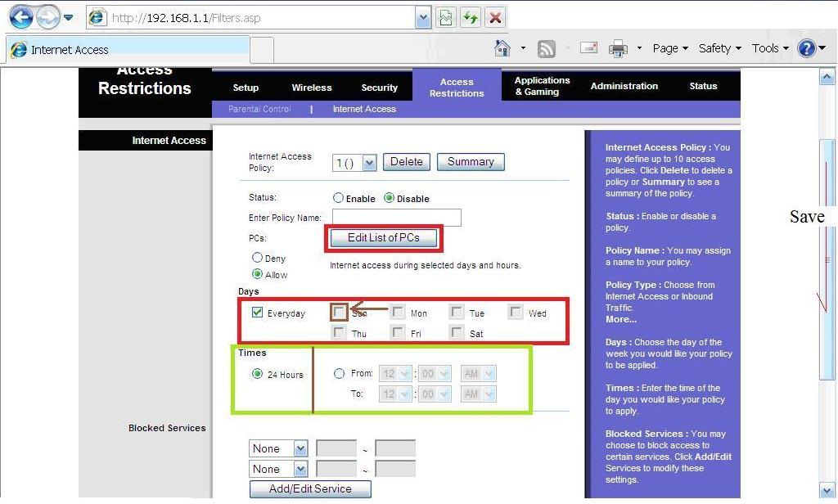The image size is (838, 504).
Task: Expand the Print options arrow
Action: pyautogui.click(x=639, y=48)
